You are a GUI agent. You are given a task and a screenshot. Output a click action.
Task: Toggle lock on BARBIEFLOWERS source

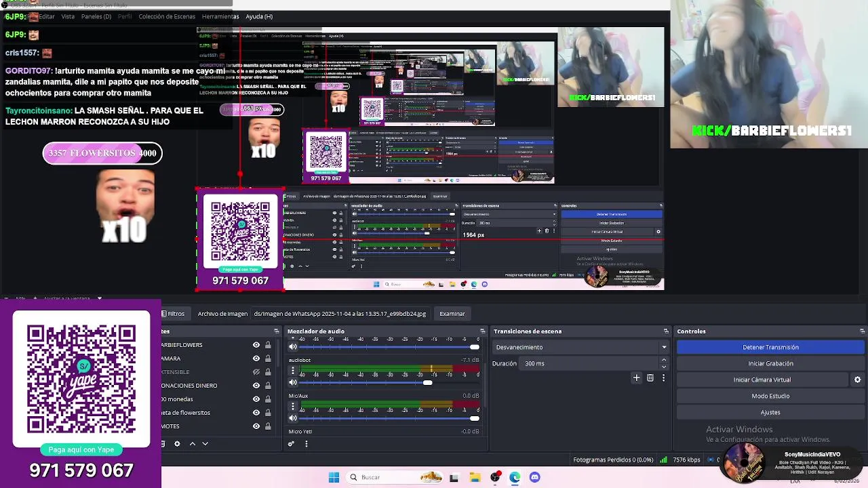coord(268,345)
